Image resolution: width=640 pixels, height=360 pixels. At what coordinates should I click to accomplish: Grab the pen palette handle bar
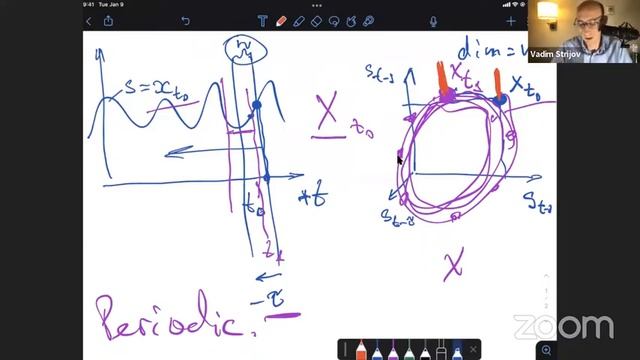pyautogui.click(x=345, y=349)
